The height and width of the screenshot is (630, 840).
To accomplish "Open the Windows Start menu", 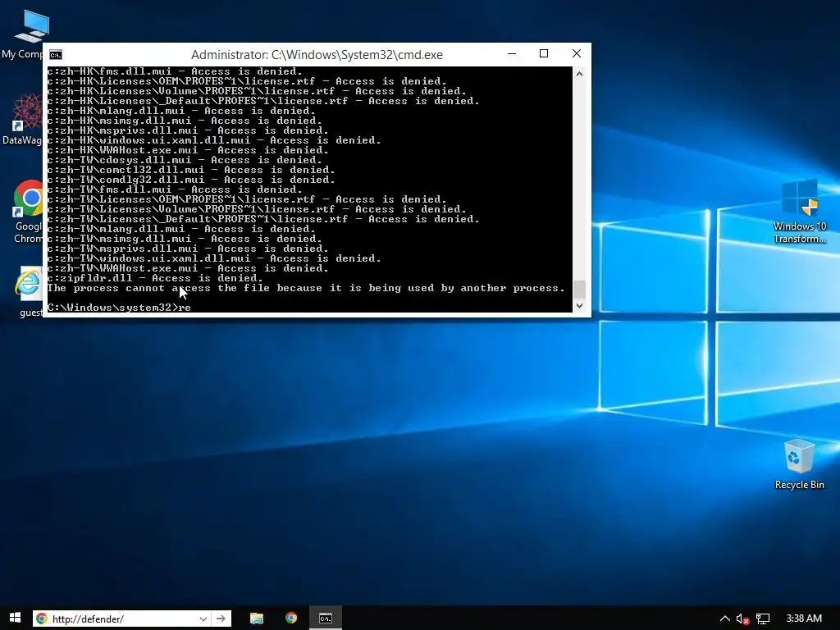I will pyautogui.click(x=15, y=619).
